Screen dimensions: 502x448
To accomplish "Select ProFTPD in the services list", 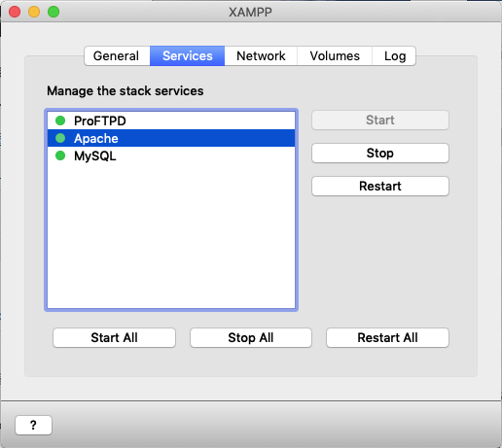I will (171, 121).
